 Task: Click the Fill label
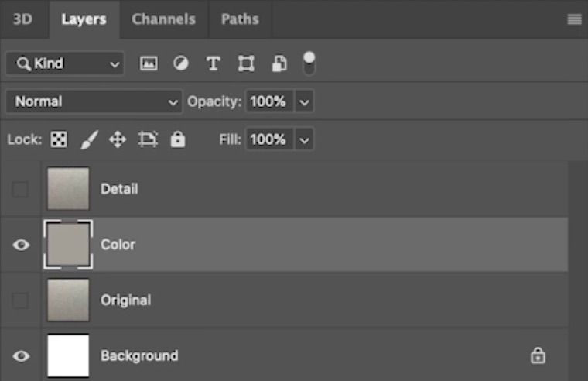(230, 139)
